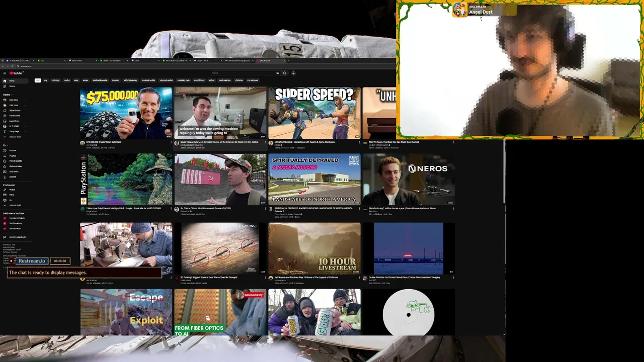Open Mike Okay subscription channel
Viewport: 644px width, 362px height.
[14, 100]
